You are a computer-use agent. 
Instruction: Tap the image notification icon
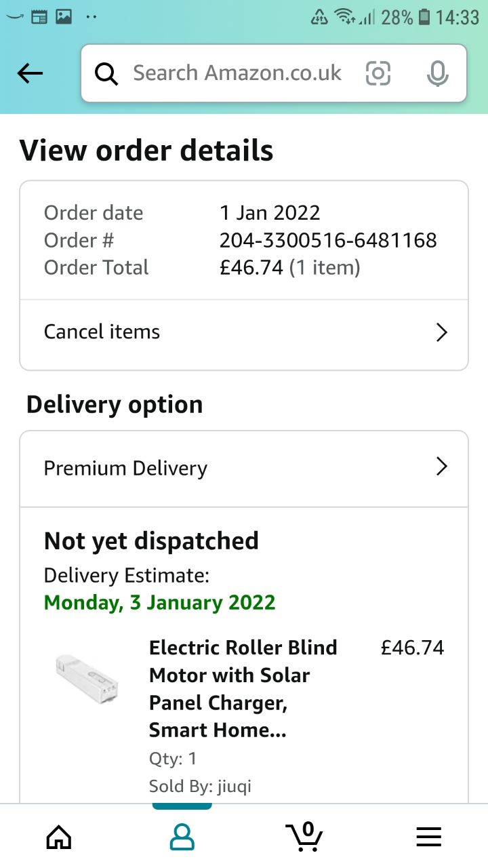point(64,16)
